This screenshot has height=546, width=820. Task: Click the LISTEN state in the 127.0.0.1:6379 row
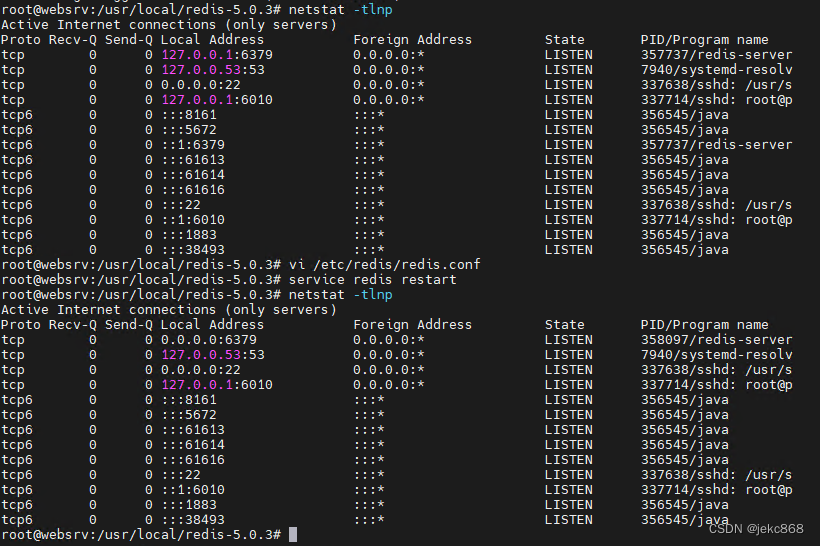(x=568, y=55)
